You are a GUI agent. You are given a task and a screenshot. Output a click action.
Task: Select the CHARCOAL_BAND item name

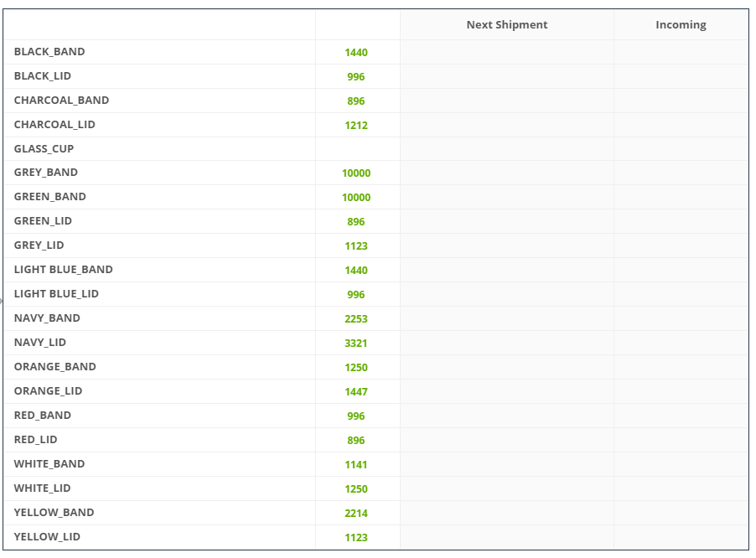tap(61, 101)
